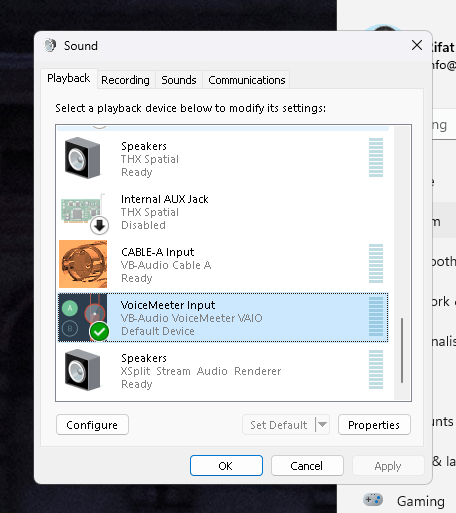
Task: Click the VoiceMeeter Input device icon
Action: click(83, 317)
